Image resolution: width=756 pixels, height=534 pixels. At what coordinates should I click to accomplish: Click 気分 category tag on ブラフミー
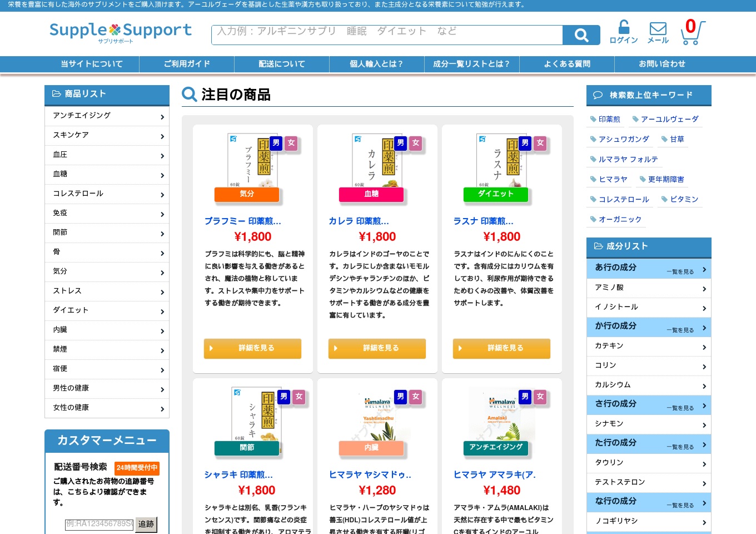[x=247, y=194]
